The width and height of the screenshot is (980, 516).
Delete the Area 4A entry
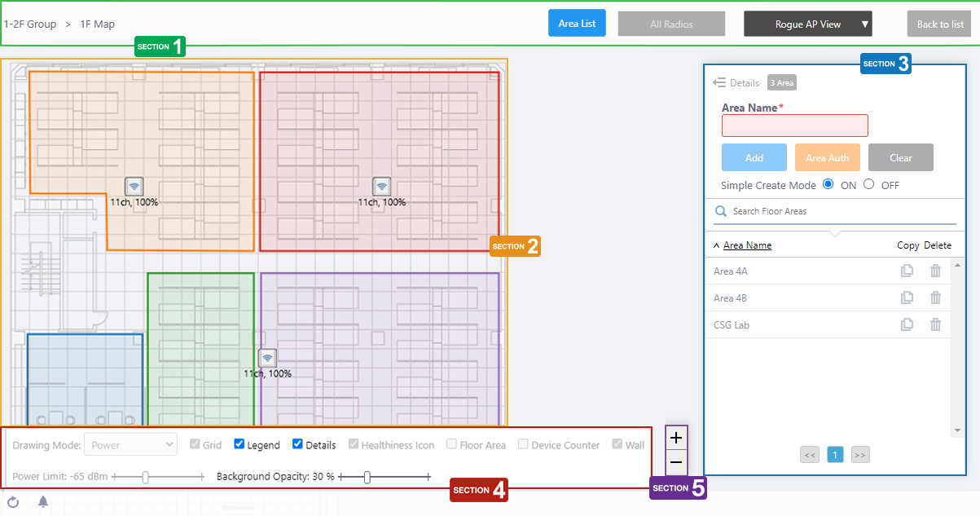(x=935, y=271)
